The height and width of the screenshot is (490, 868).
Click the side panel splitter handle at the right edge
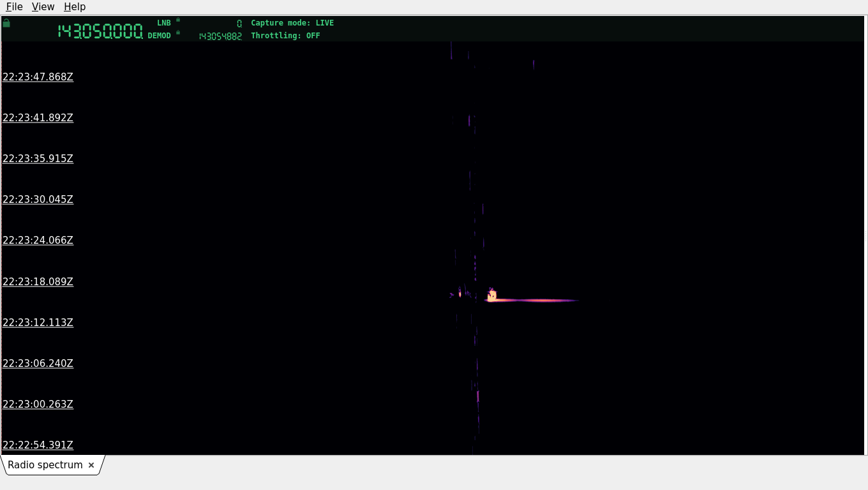coord(865,236)
